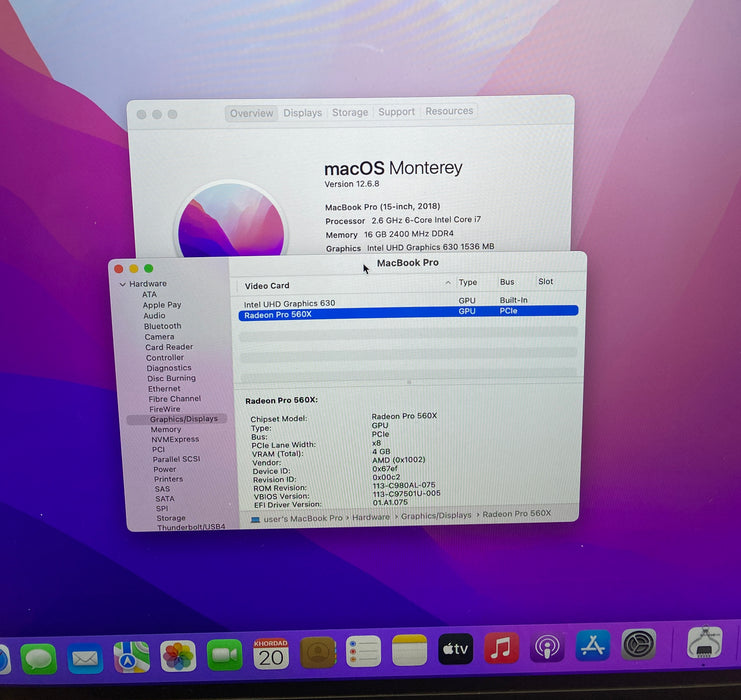Click "user's MacBook Pro" in the path bar
741x700 pixels.
303,519
